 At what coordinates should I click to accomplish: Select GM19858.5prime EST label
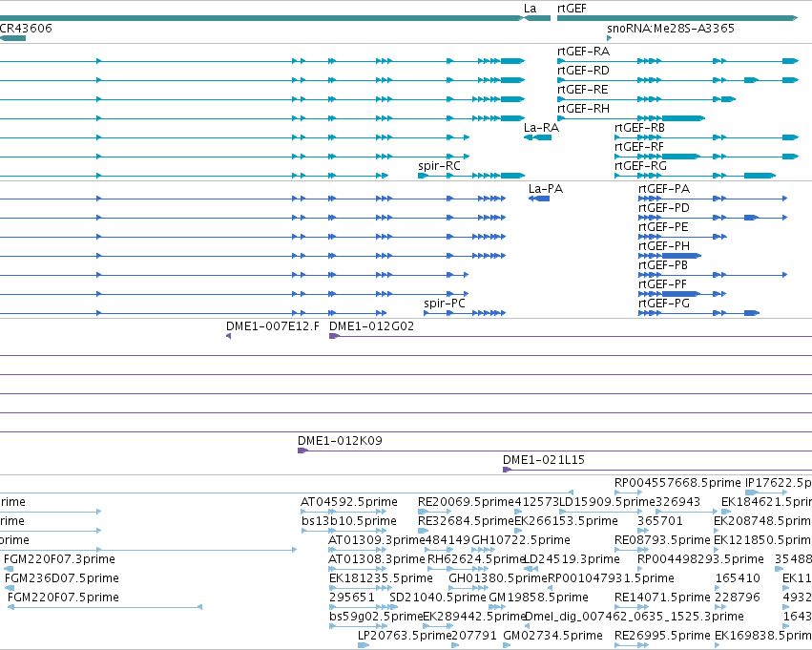click(x=539, y=598)
